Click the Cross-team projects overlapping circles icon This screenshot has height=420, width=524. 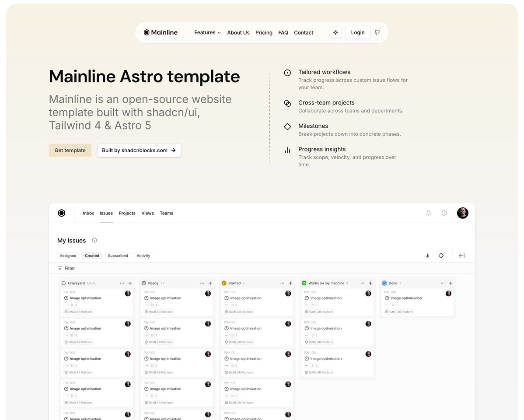(287, 103)
